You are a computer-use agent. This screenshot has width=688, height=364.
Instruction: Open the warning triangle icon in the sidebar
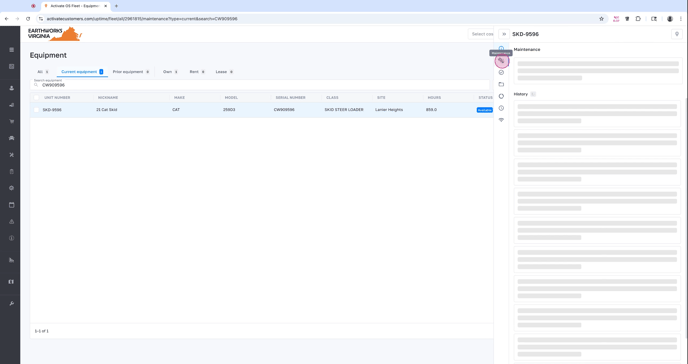[11, 221]
